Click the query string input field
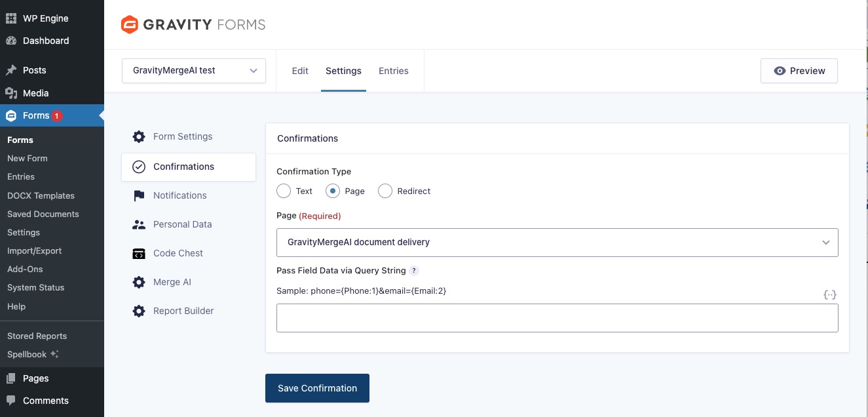 pos(557,318)
